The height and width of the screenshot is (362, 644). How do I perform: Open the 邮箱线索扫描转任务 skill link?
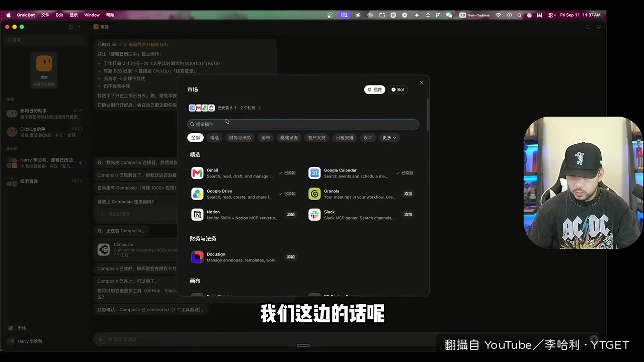146,45
